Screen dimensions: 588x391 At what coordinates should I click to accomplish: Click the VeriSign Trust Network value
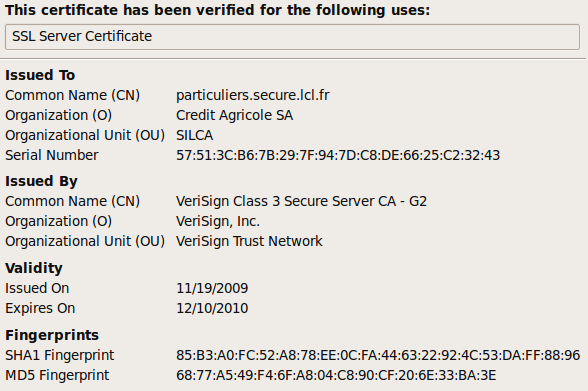[x=249, y=241]
